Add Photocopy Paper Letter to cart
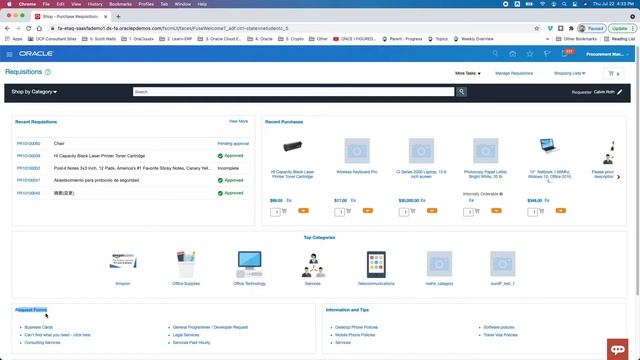 pyautogui.click(x=477, y=211)
